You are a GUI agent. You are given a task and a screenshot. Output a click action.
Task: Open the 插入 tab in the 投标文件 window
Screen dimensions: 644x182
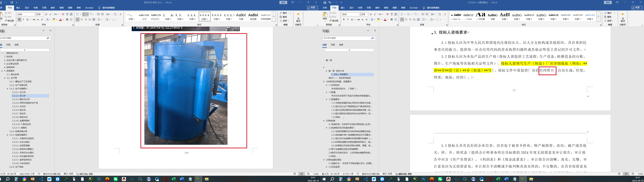18,8
